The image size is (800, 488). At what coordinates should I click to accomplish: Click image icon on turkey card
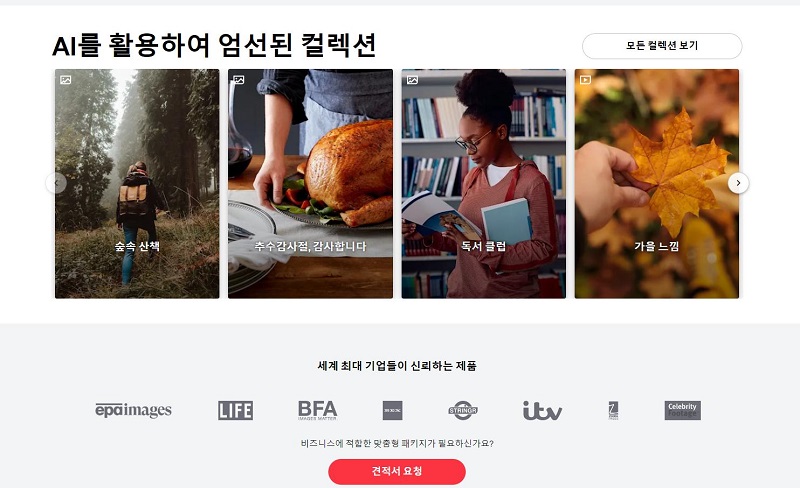[239, 80]
